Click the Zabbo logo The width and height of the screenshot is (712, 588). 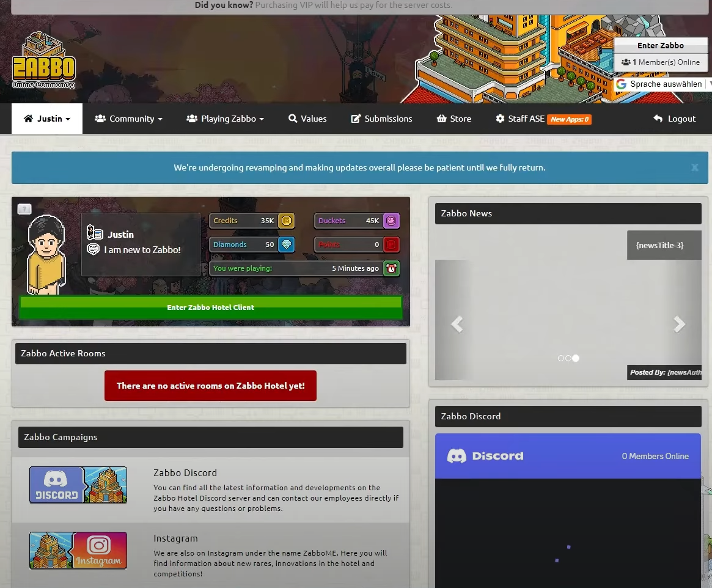[x=43, y=61]
